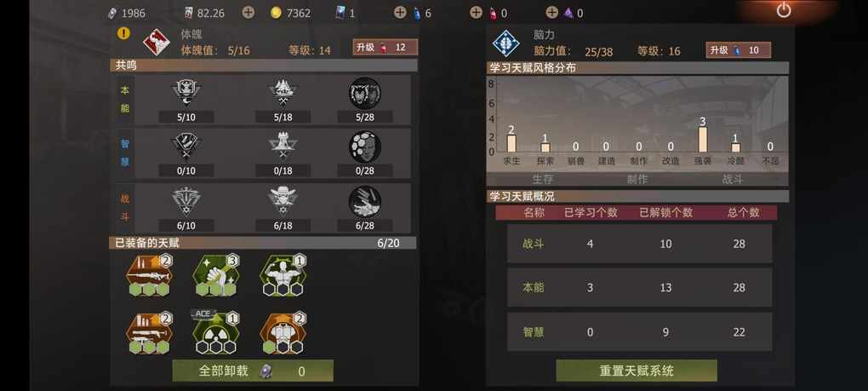Select the muscular body talent with badge 1

click(283, 275)
